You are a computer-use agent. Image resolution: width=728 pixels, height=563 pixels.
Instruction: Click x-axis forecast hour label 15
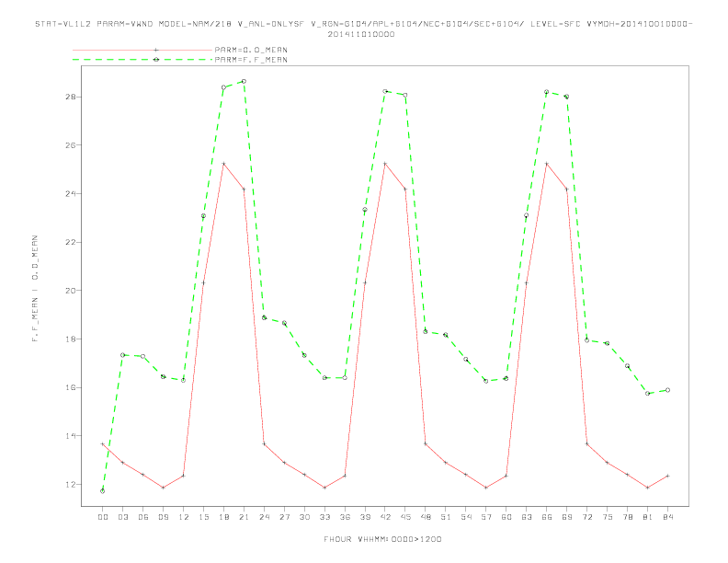tap(203, 517)
